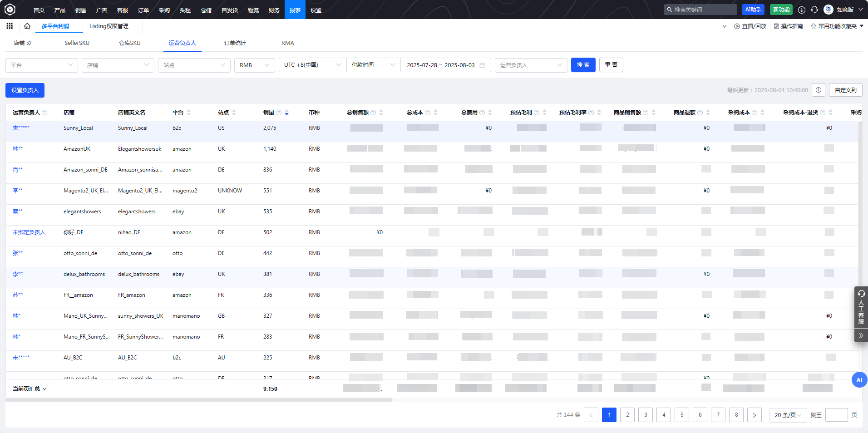
Task: Open the 店铺 filter dropdown
Action: click(118, 65)
